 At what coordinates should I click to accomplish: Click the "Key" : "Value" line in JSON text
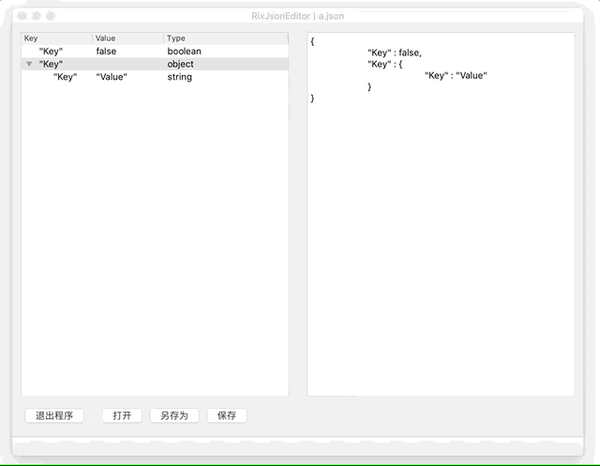(x=456, y=75)
